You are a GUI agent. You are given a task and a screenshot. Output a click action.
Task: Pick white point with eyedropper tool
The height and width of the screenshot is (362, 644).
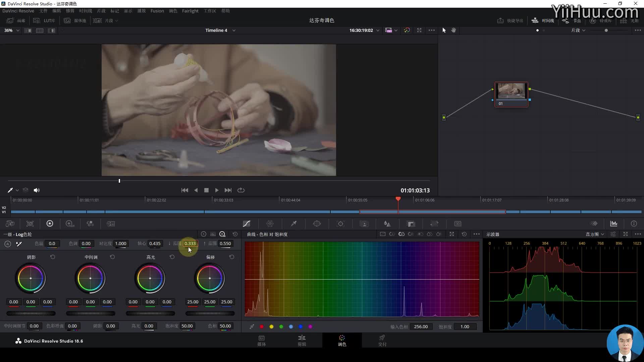click(x=19, y=244)
